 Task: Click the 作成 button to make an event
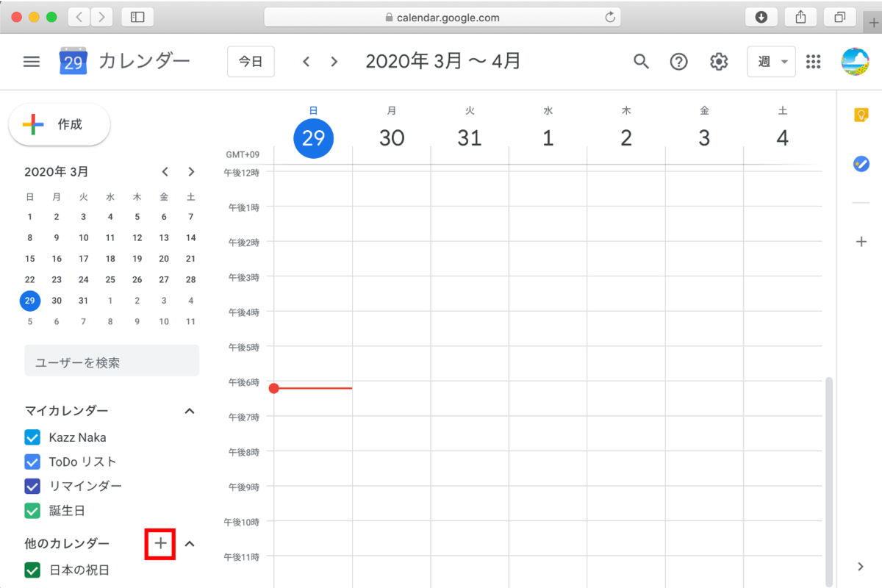pos(59,125)
